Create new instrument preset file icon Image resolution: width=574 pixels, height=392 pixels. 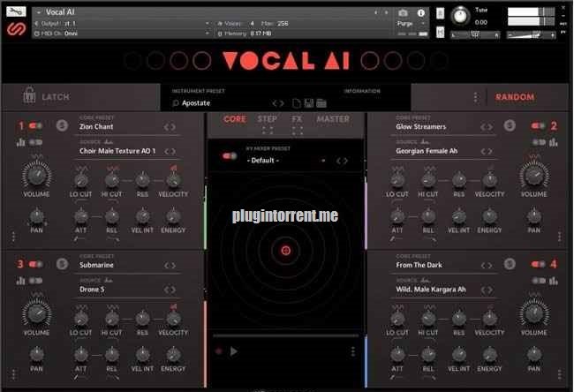[297, 103]
